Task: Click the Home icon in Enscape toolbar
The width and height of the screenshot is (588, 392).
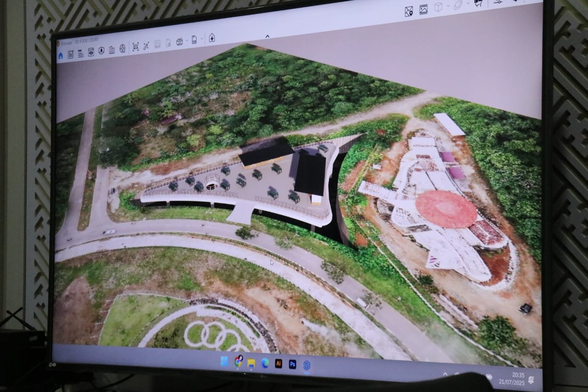Action: (61, 56)
